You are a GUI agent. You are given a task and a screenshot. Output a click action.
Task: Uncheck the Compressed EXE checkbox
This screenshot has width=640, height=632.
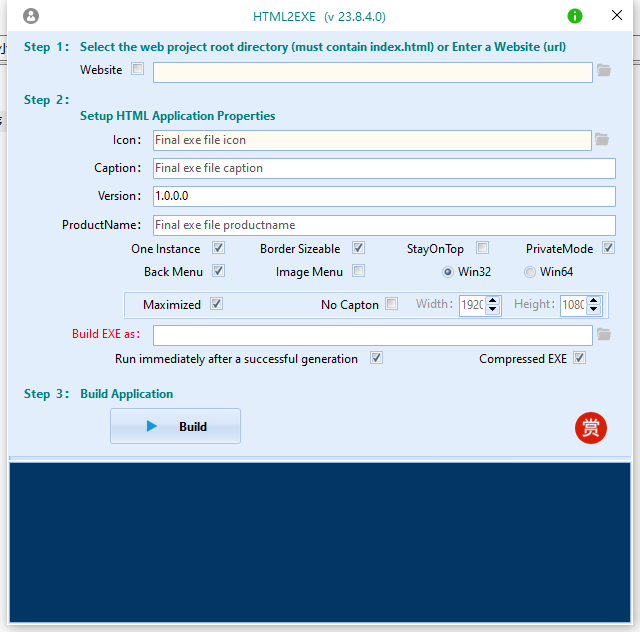click(579, 358)
